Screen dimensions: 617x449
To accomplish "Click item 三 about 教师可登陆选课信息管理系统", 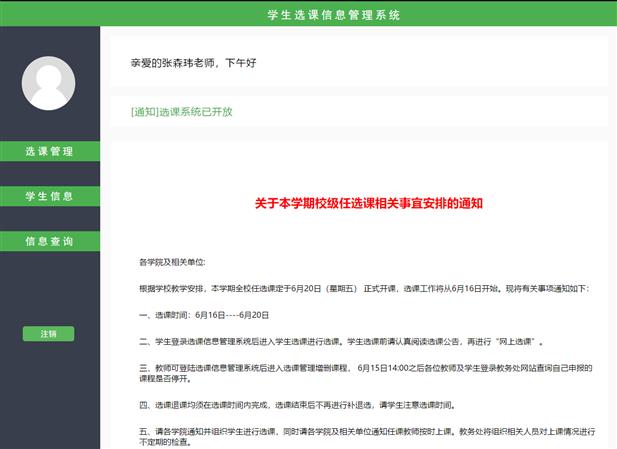I will pyautogui.click(x=366, y=373).
